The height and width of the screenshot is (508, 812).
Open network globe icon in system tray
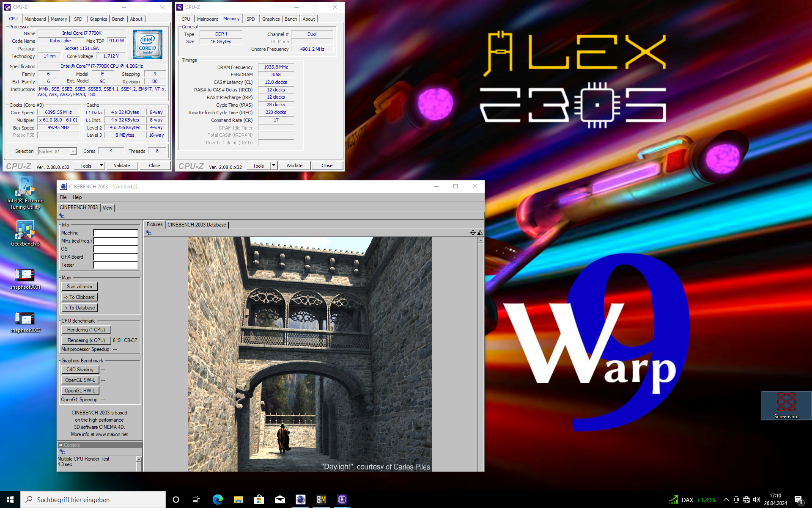click(746, 500)
